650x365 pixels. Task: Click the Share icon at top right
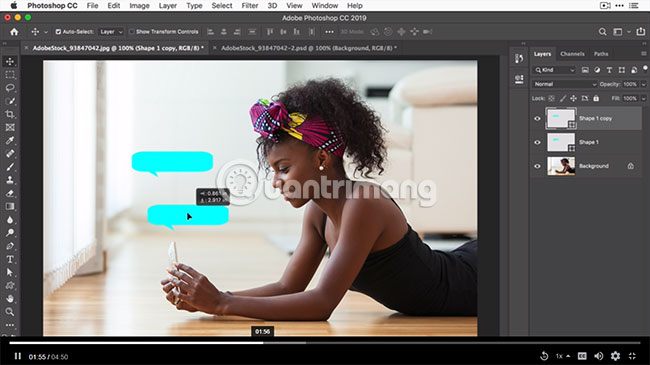tap(640, 32)
